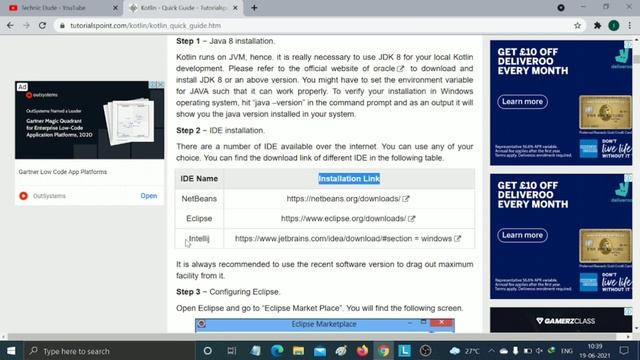Click Learn more on top Deliveroo ad
640x360 pixels.
click(x=522, y=102)
